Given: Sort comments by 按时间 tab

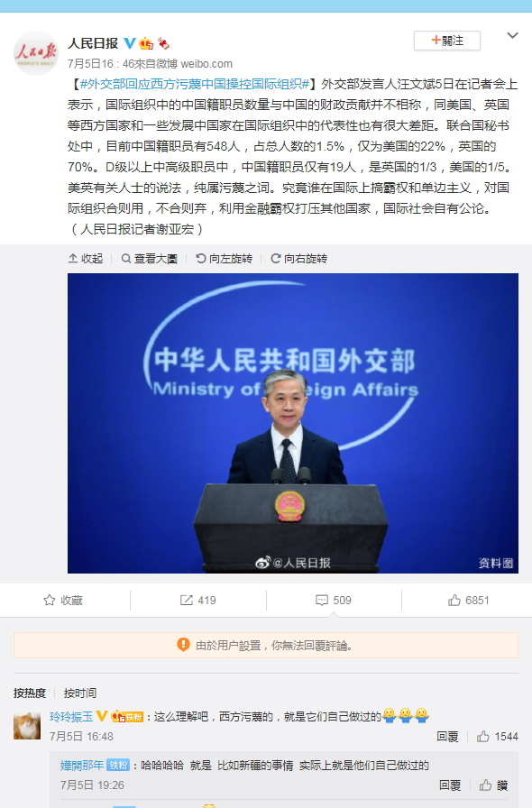Looking at the screenshot, I should click(80, 693).
